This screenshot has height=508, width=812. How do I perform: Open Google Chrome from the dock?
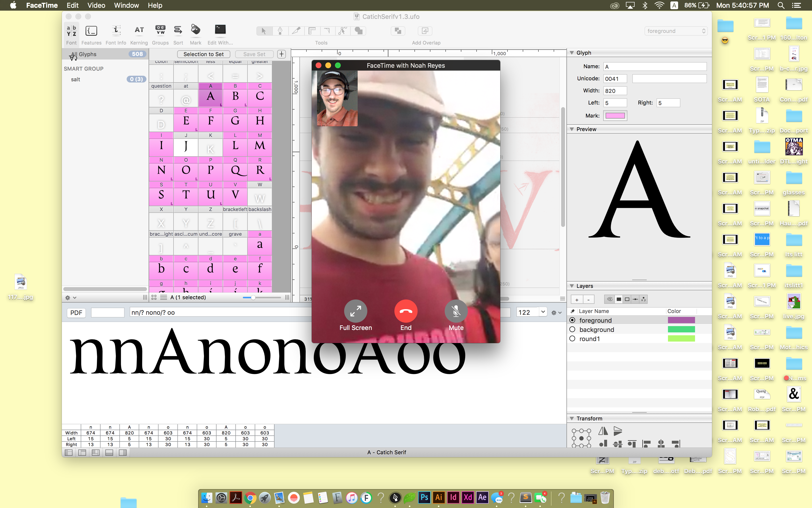[x=250, y=498]
